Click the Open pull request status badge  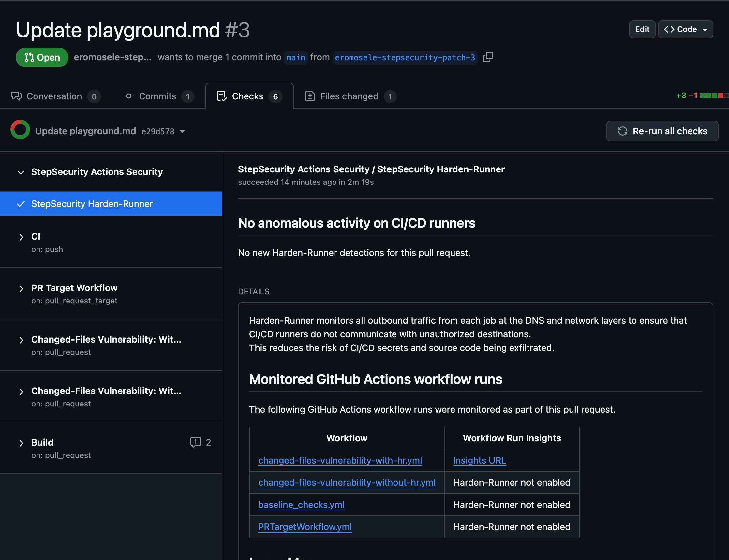click(42, 57)
